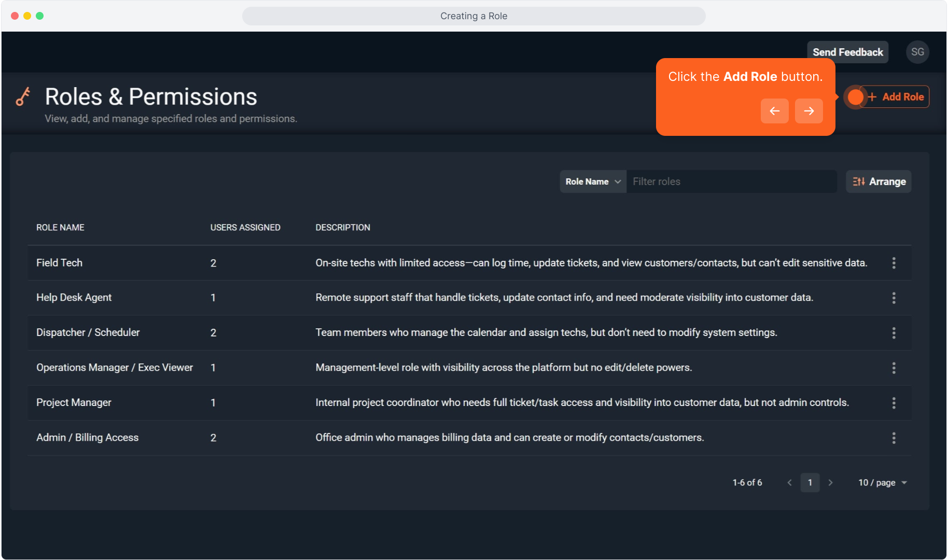Sort by the Users Assigned column header
948x560 pixels.
coord(245,228)
